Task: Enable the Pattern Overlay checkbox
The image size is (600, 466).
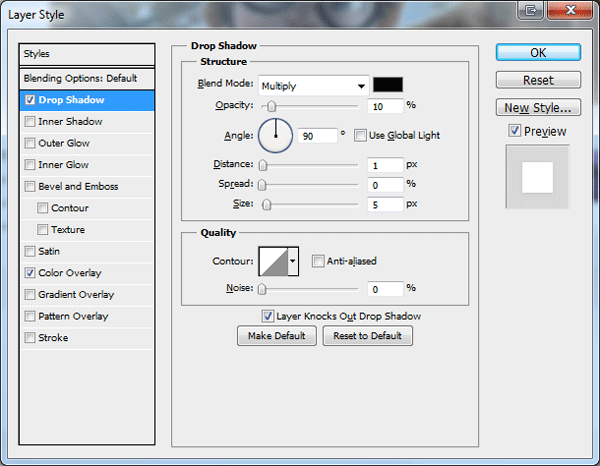Action: click(x=30, y=316)
